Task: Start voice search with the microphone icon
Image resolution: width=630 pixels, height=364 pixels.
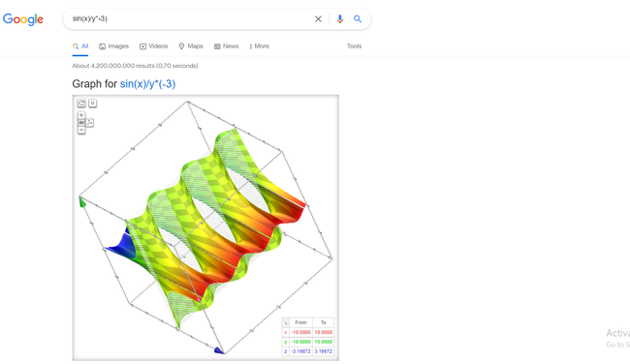Action: 340,18
